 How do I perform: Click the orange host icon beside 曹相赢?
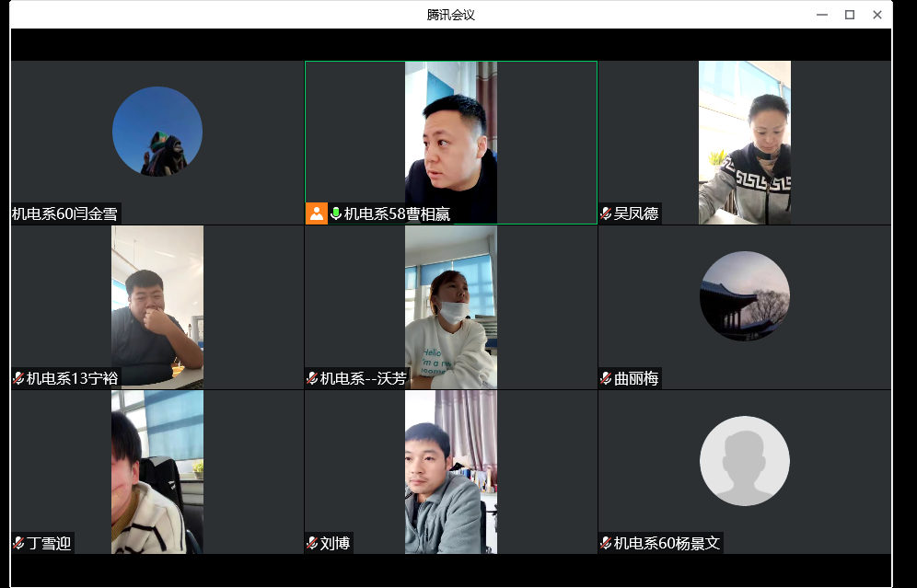click(317, 213)
